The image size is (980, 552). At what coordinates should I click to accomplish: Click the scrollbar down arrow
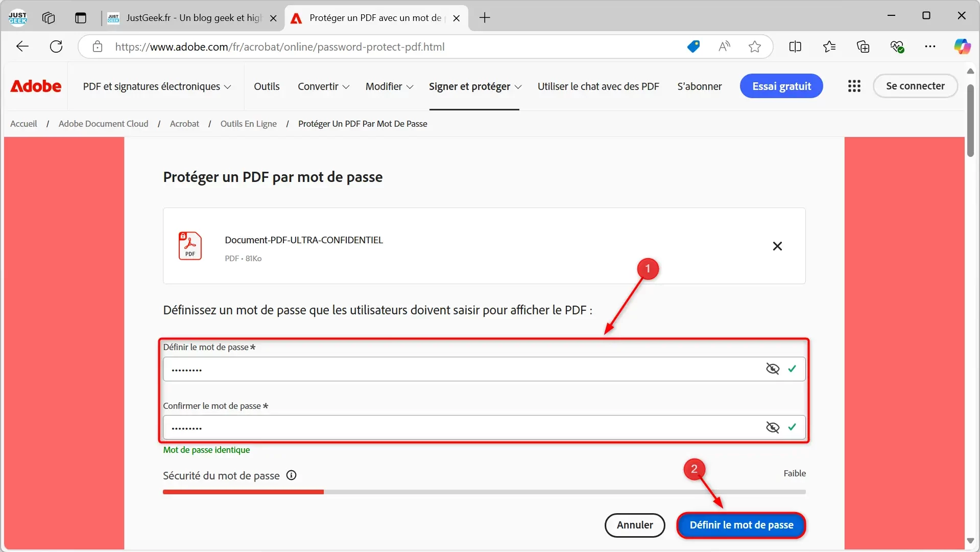pos(970,541)
